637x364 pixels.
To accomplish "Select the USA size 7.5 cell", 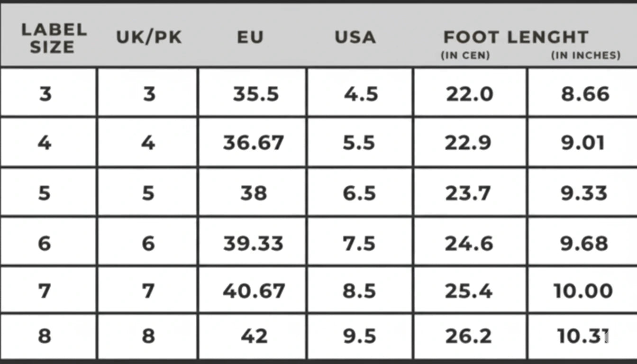I will pyautogui.click(x=359, y=243).
